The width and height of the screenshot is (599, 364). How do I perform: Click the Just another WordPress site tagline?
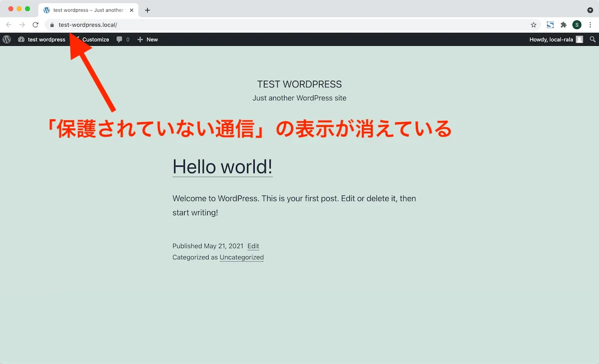299,98
